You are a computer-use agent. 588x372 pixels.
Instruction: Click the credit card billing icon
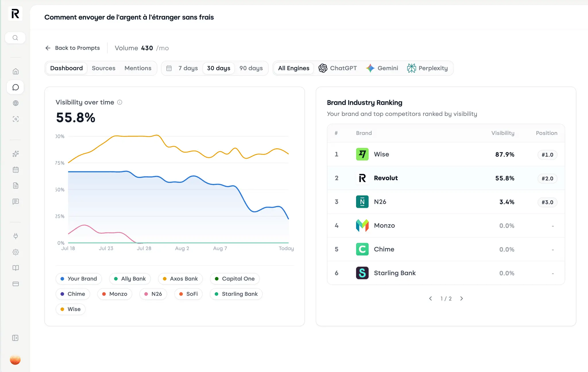click(16, 284)
